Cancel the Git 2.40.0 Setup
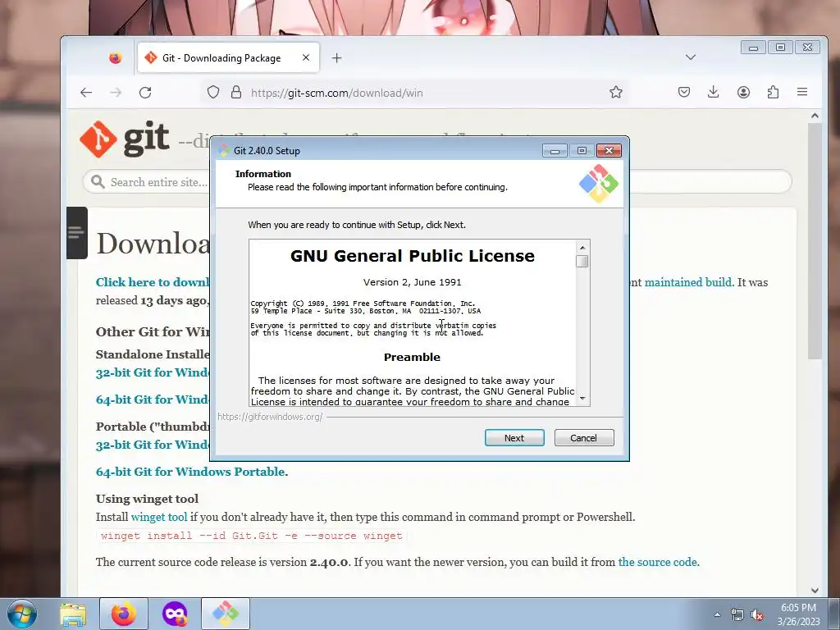 click(584, 438)
